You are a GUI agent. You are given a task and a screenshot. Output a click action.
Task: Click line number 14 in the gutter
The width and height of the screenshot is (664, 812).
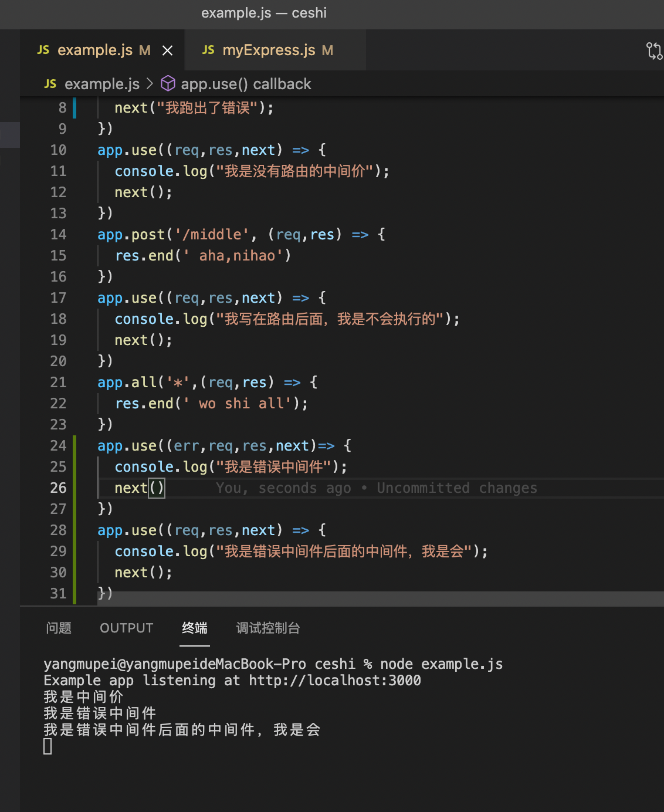58,235
